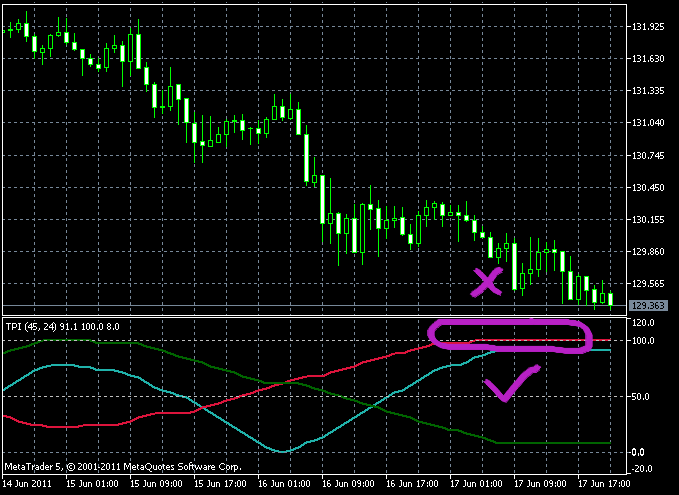This screenshot has width=679, height=495.
Task: Click the 17 Jun 09:00 time label
Action: click(x=540, y=483)
